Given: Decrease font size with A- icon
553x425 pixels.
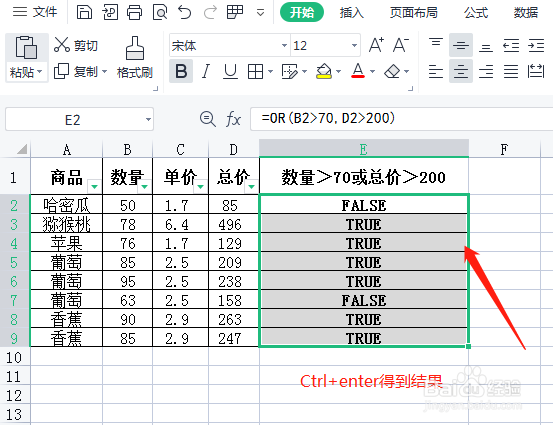Looking at the screenshot, I should click(x=401, y=45).
